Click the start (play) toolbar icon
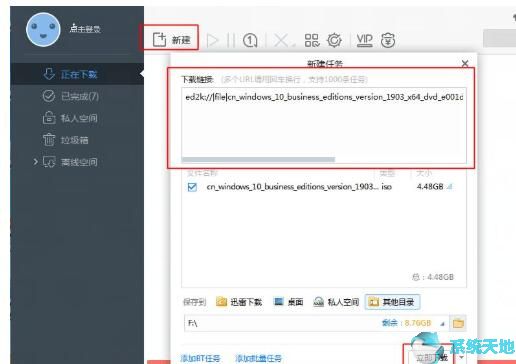This screenshot has height=364, width=516. click(212, 41)
